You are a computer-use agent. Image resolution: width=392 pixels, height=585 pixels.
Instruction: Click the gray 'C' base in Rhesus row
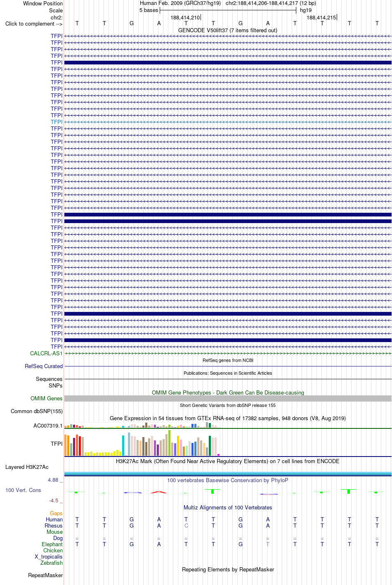coord(186,526)
